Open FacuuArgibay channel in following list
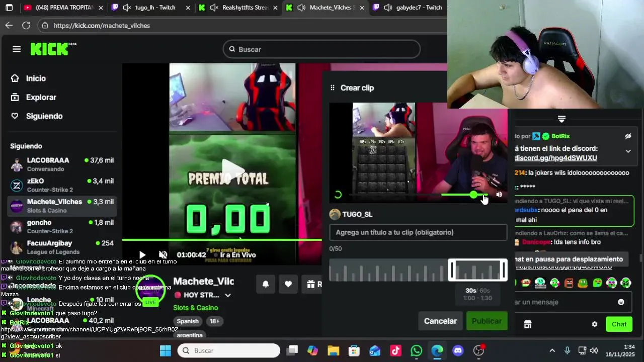 pyautogui.click(x=62, y=247)
